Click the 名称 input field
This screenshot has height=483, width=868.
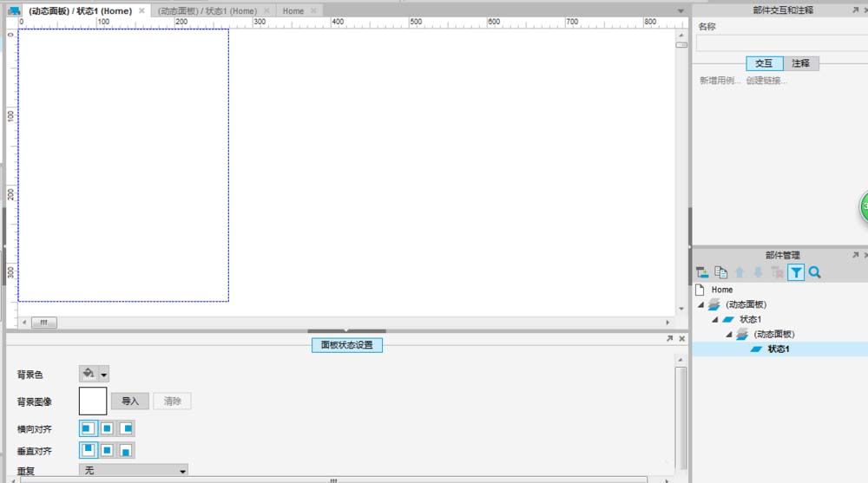coord(782,43)
